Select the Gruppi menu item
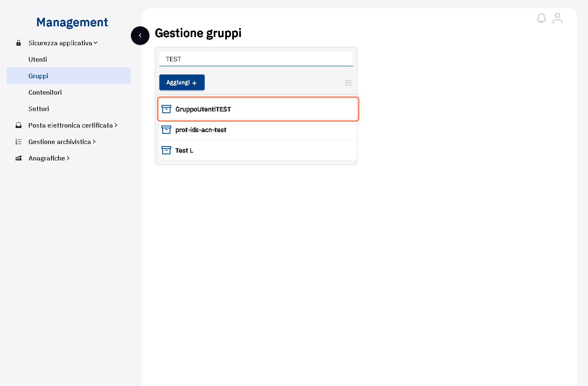588x386 pixels. point(69,76)
